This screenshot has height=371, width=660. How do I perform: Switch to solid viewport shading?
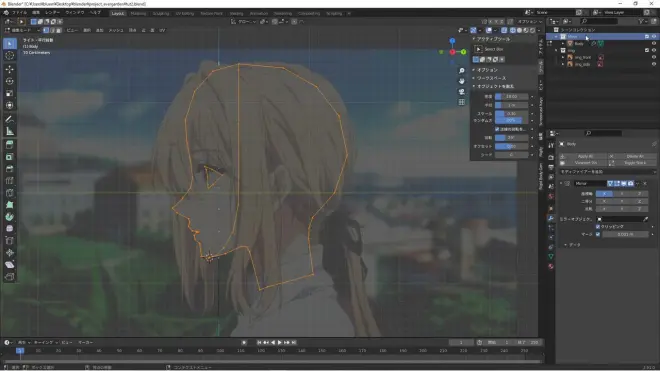[x=519, y=30]
